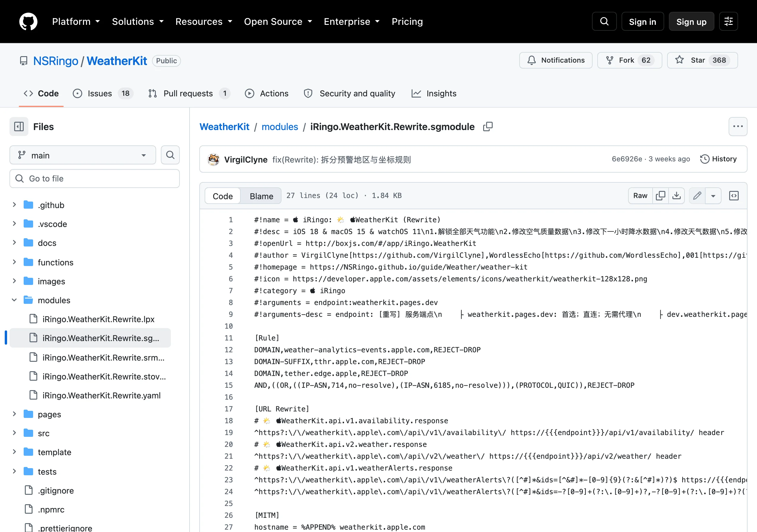Open the commit message fix(Rewrite) link
757x532 pixels.
[342, 160]
